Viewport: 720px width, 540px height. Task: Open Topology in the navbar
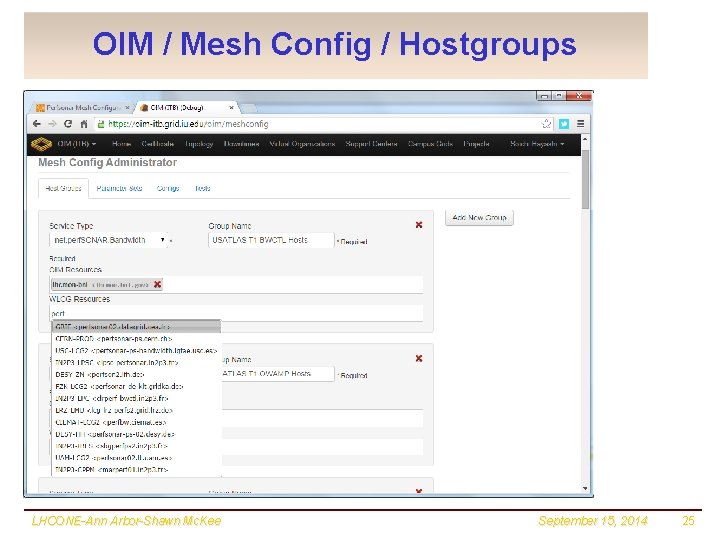(199, 144)
